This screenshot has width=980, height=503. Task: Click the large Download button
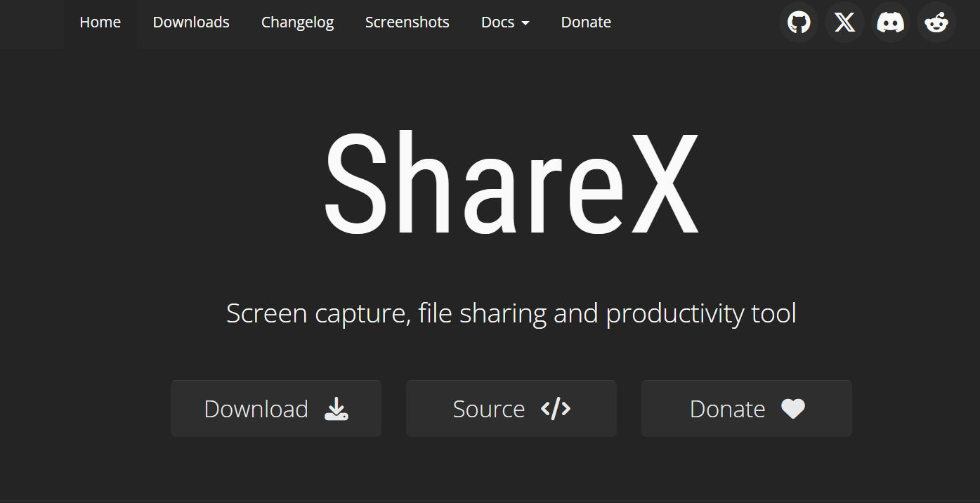(x=276, y=409)
